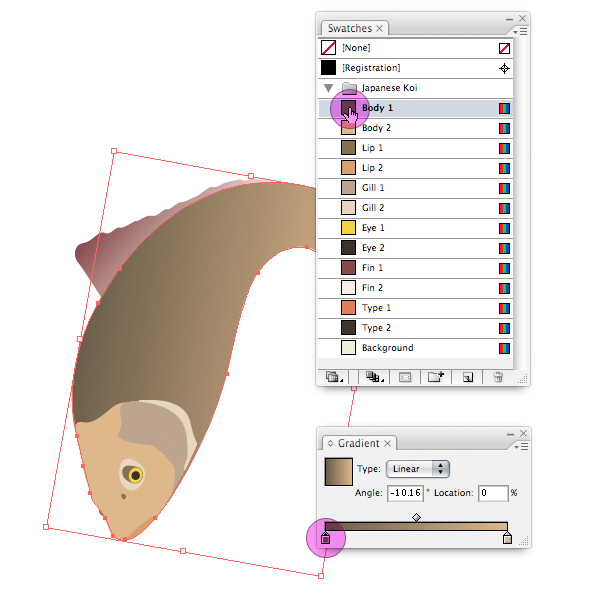Open the Swatches panel flyout menu

pos(520,32)
